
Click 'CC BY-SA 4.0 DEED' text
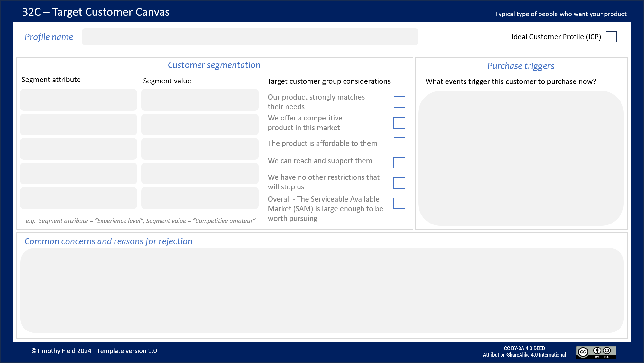pyautogui.click(x=524, y=348)
